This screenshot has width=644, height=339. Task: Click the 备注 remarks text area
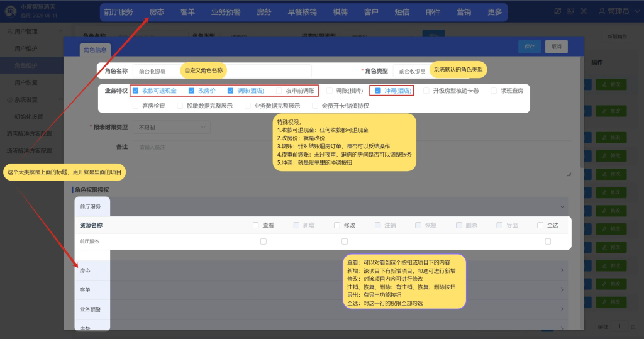click(x=352, y=158)
